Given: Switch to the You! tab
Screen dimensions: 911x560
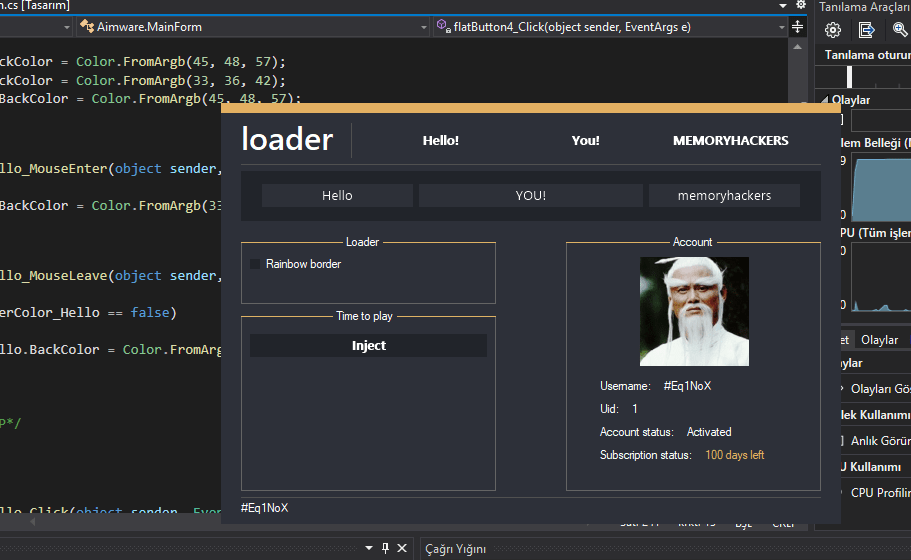Looking at the screenshot, I should (x=585, y=141).
